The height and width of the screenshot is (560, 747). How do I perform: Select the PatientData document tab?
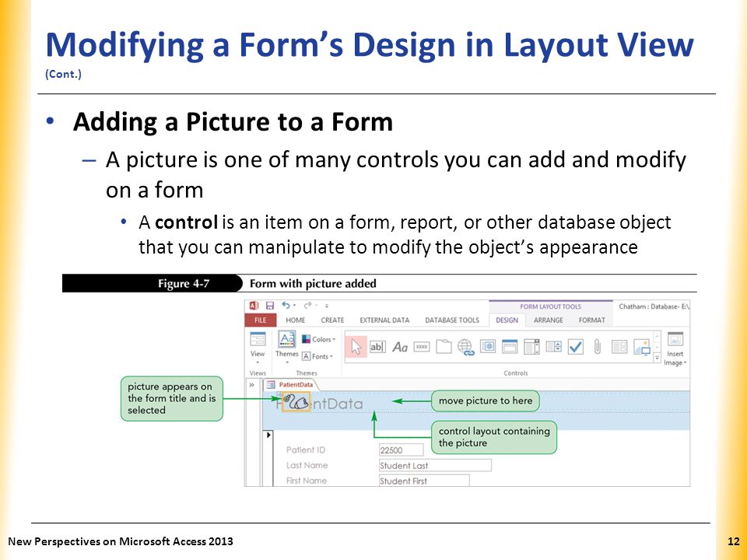click(x=290, y=384)
